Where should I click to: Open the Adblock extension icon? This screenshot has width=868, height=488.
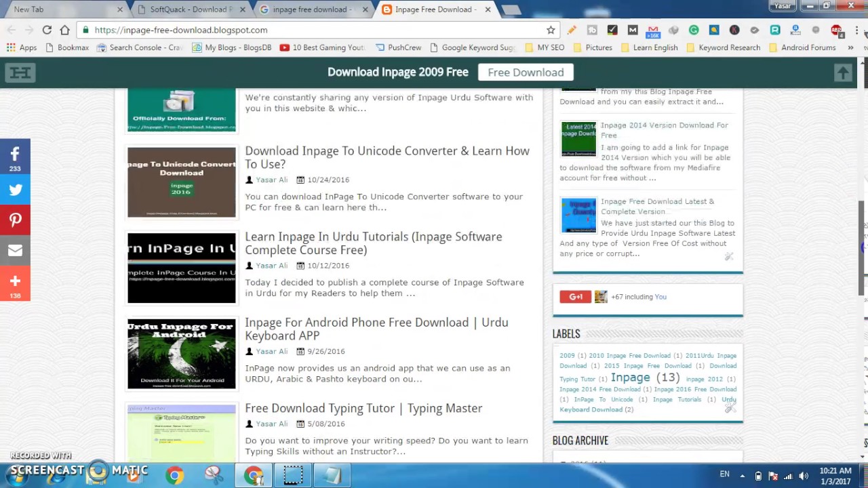836,30
